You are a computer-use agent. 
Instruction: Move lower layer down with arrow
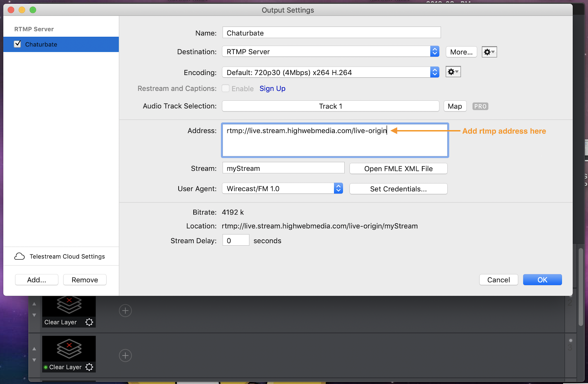tap(34, 360)
